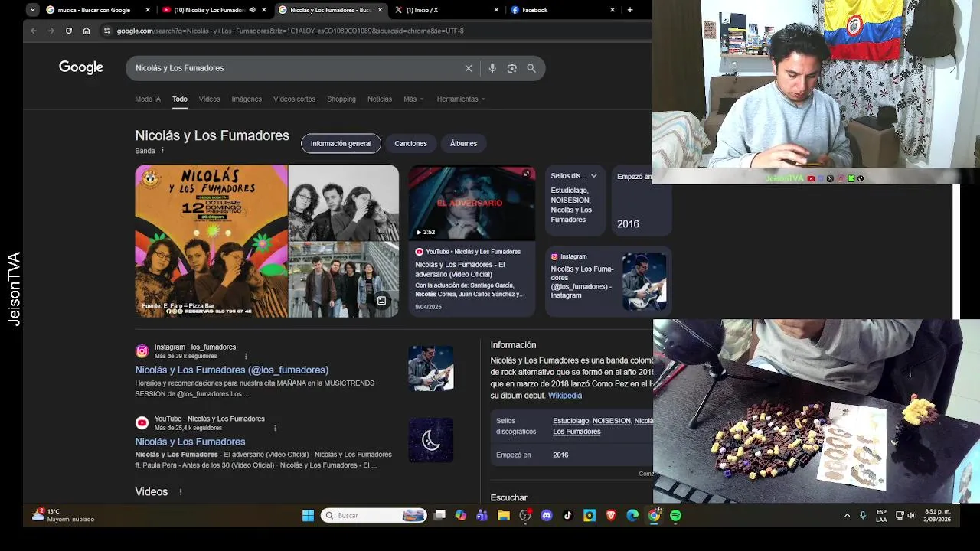980x551 pixels.
Task: Expand the Herramientas dropdown
Action: point(461,99)
